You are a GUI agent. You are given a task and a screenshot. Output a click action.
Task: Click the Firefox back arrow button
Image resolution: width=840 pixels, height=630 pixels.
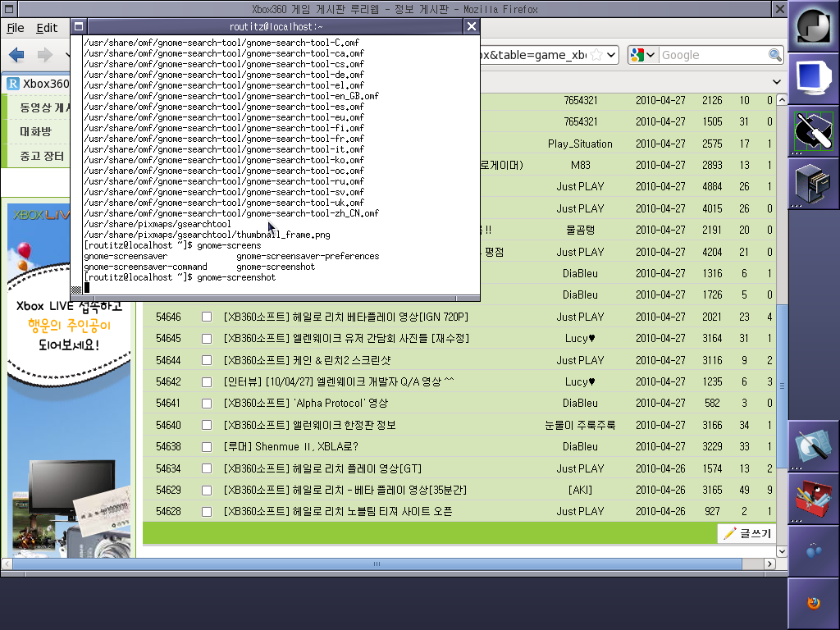pyautogui.click(x=16, y=55)
